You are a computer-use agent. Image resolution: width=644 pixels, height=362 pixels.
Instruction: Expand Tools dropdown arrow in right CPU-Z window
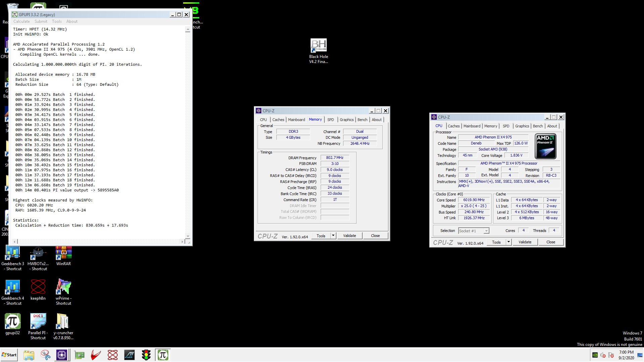point(508,242)
